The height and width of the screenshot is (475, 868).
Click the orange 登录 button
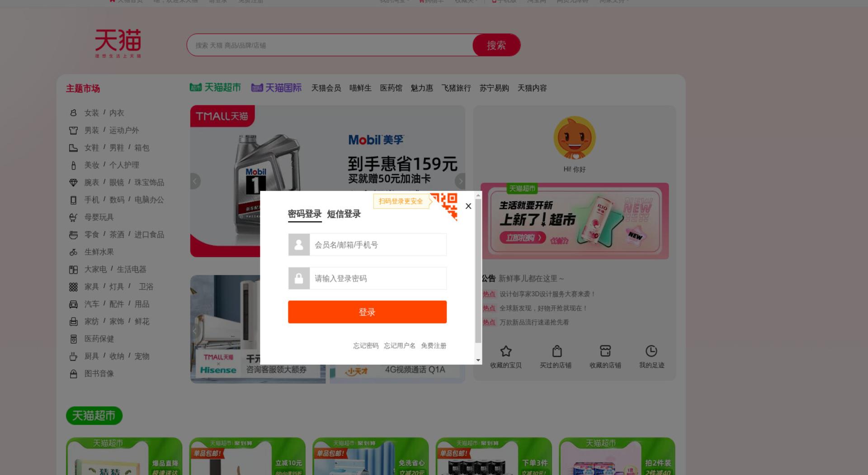coord(367,312)
